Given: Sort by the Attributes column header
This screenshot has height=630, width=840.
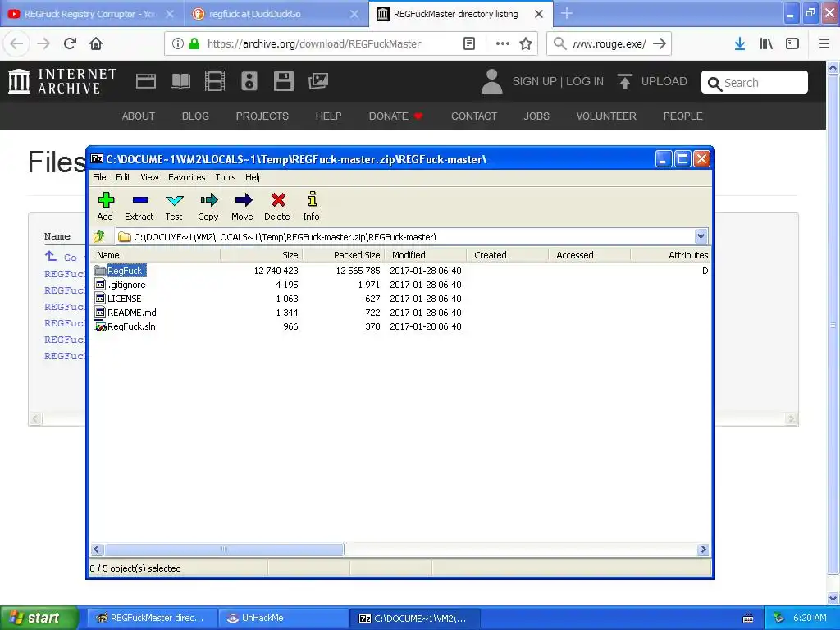Looking at the screenshot, I should pyautogui.click(x=671, y=255).
